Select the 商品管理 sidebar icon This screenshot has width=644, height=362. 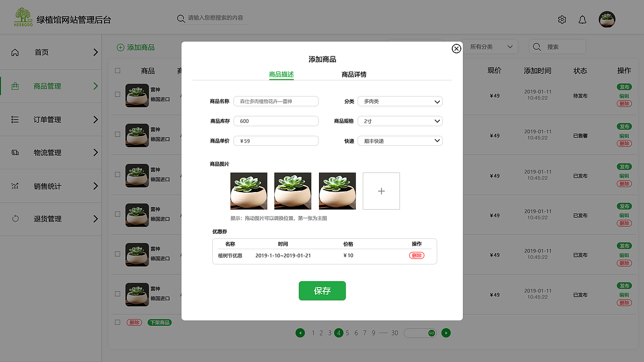pyautogui.click(x=15, y=85)
